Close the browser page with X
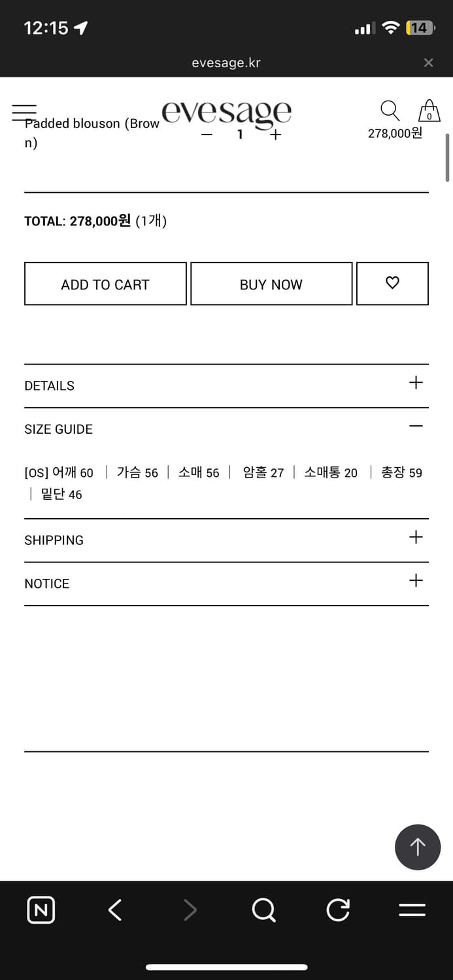This screenshot has height=980, width=453. [x=428, y=63]
